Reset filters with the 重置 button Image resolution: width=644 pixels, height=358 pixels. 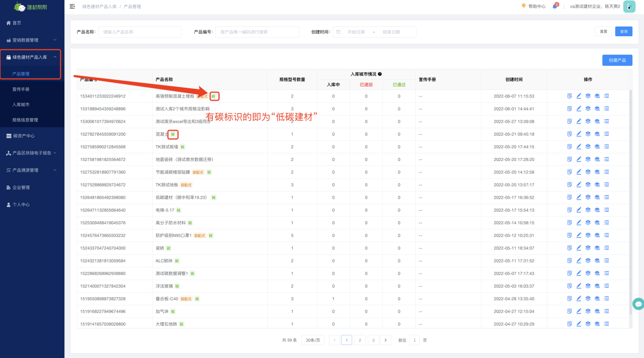click(x=603, y=32)
